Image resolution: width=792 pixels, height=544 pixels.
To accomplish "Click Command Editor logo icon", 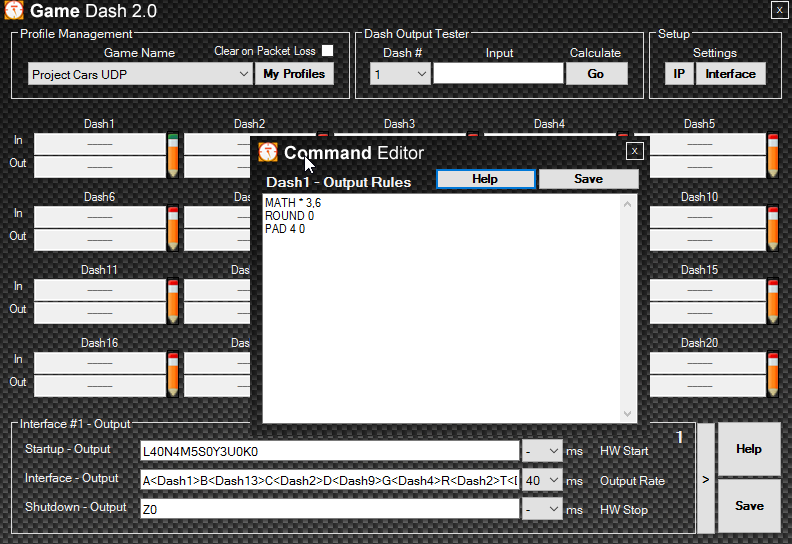I will click(268, 152).
